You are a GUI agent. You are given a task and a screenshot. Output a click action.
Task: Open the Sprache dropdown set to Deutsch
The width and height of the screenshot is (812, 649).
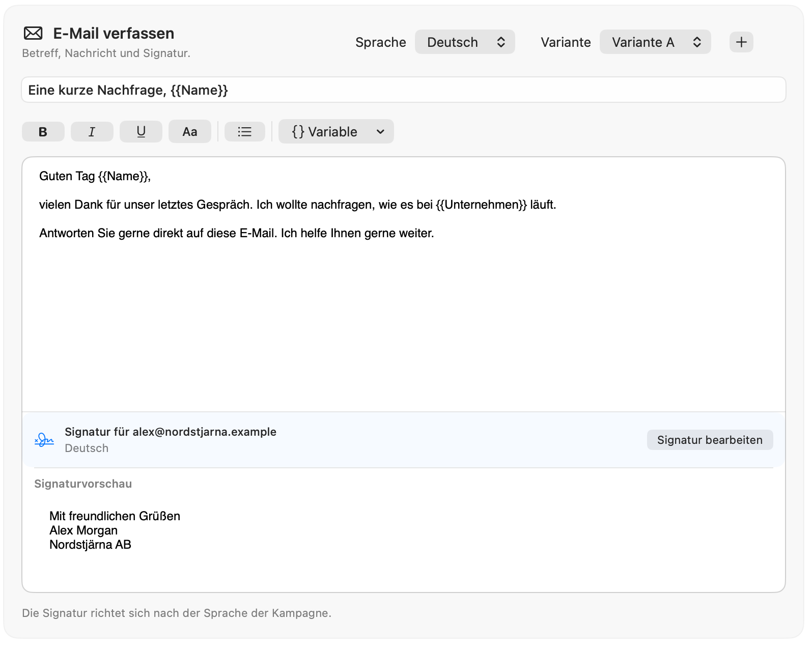(465, 42)
